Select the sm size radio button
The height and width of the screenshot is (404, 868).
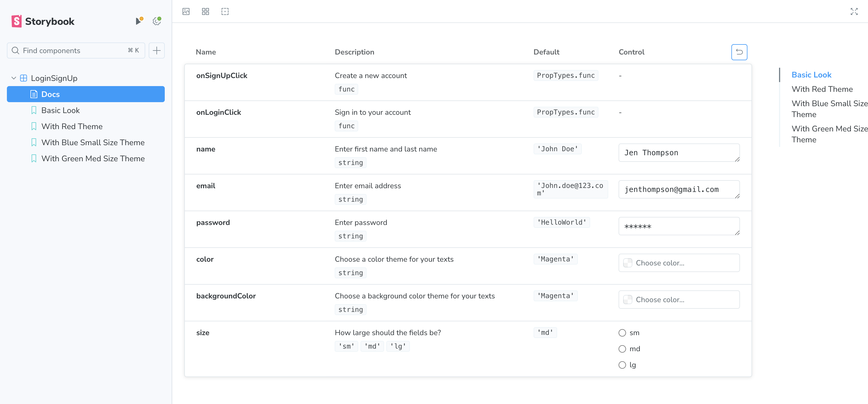pyautogui.click(x=622, y=333)
